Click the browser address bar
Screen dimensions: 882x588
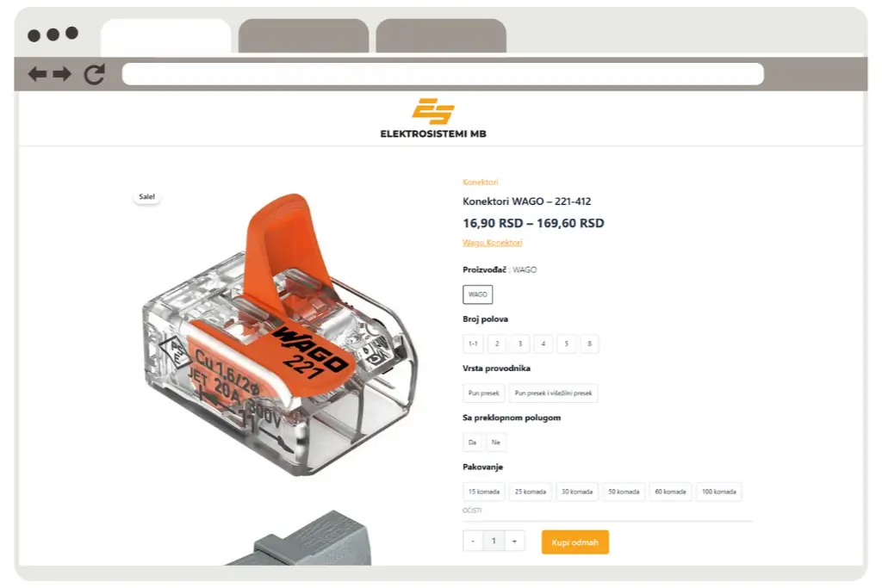pos(443,74)
